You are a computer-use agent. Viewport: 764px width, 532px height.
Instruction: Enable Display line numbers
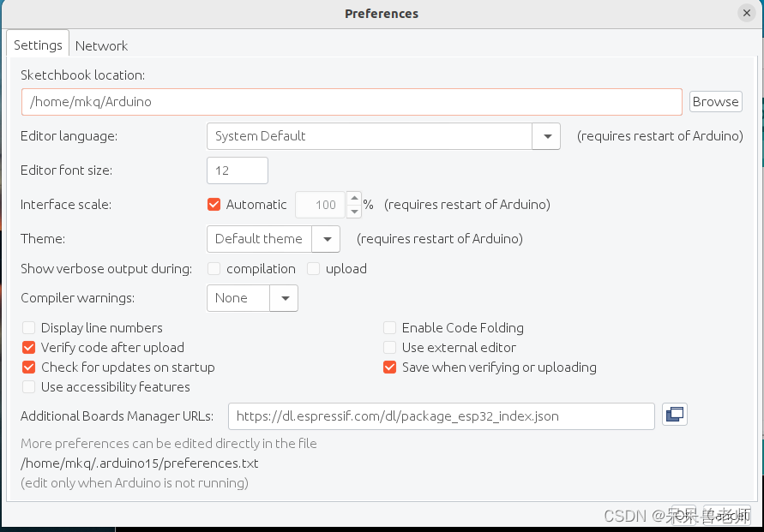[x=29, y=328]
